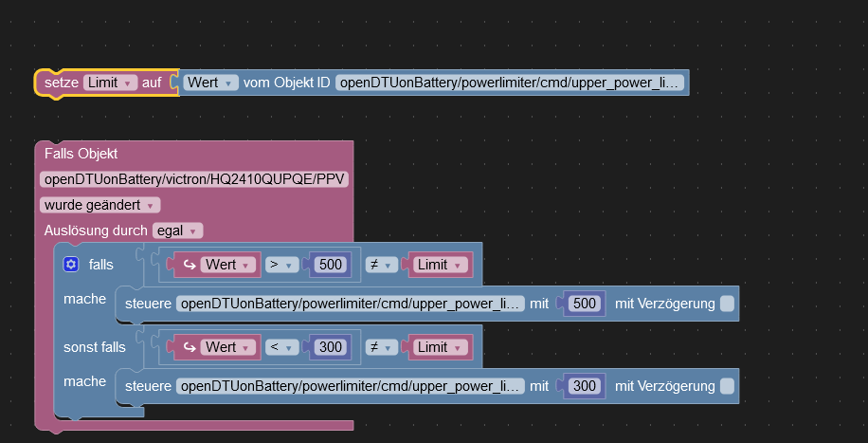
Task: Click object ID in first steuere block
Action: click(351, 304)
